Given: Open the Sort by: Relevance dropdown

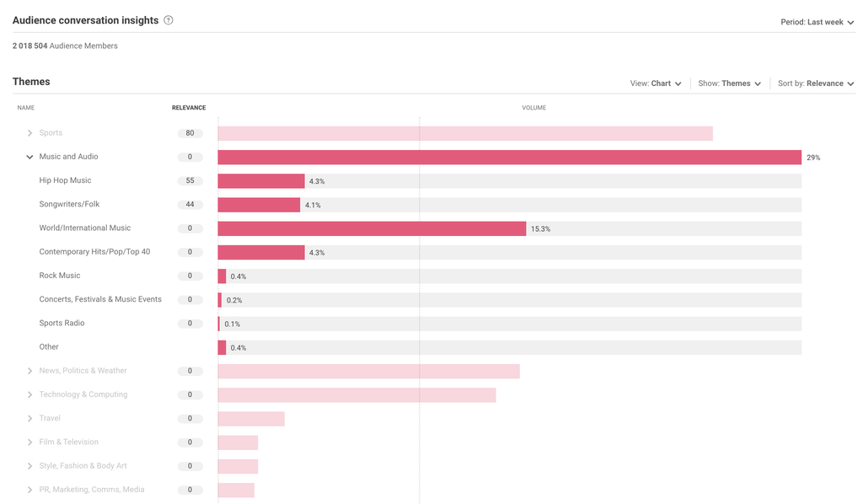Looking at the screenshot, I should (816, 83).
